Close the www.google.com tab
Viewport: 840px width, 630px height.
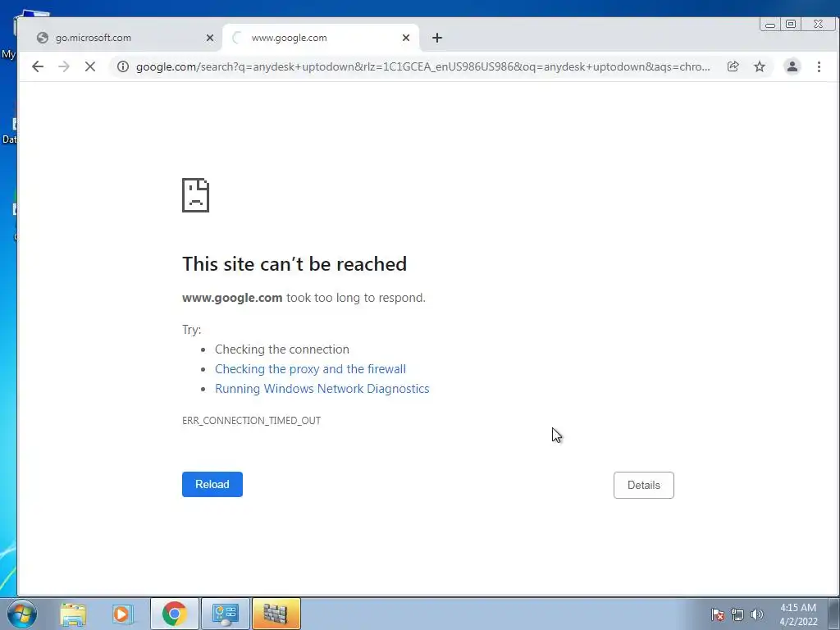pyautogui.click(x=405, y=38)
